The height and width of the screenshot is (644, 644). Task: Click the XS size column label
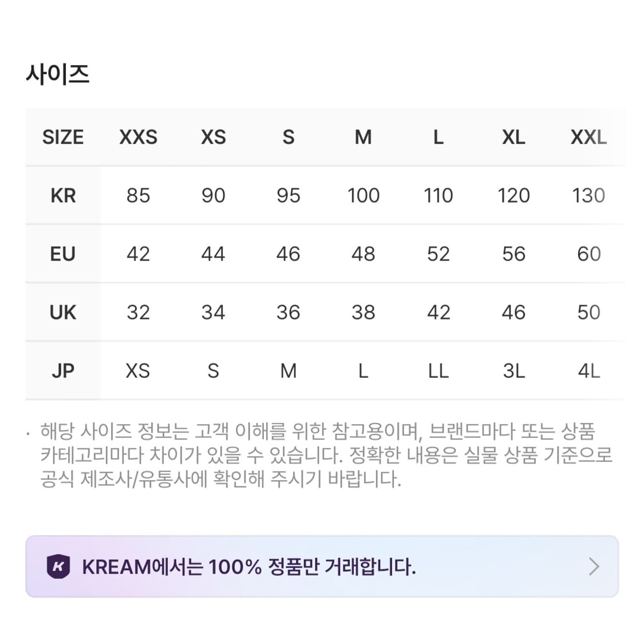213,137
